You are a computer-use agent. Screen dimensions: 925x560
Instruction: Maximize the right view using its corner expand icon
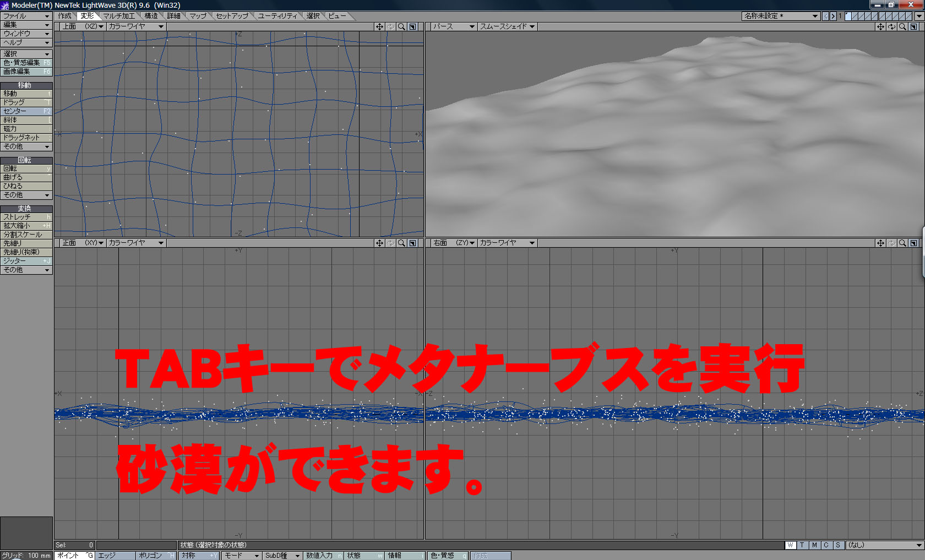coord(914,242)
